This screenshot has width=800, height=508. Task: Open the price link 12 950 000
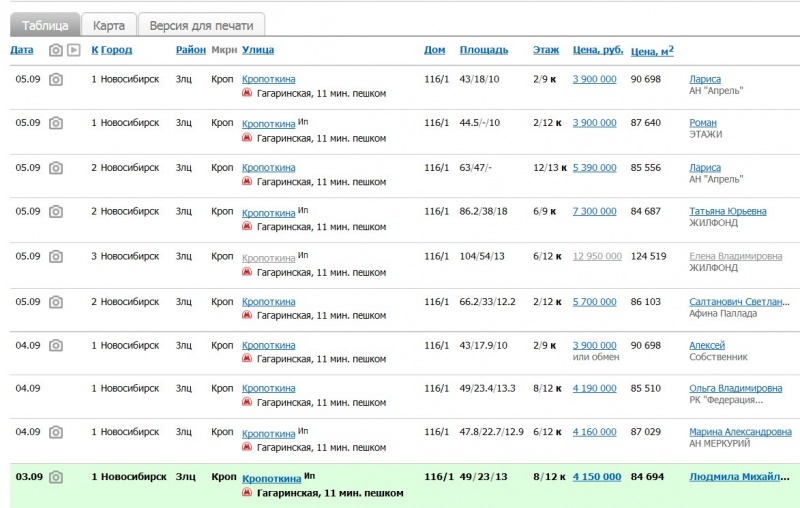pos(597,256)
